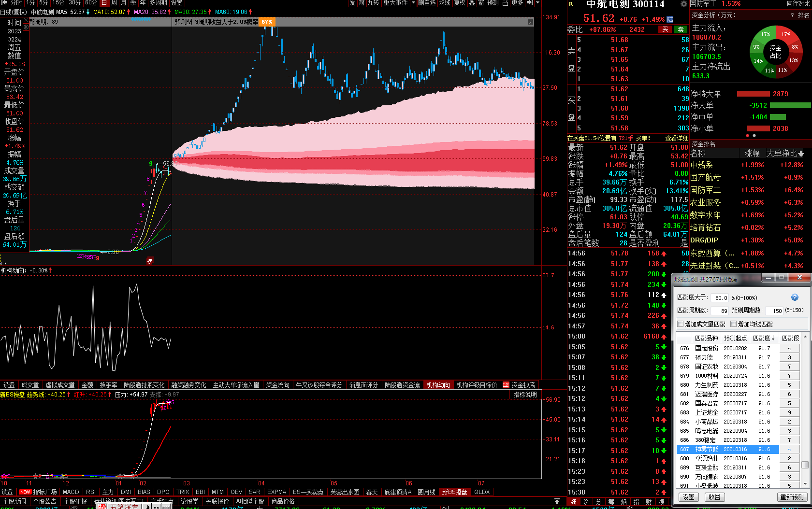812x509 pixels.
Task: Click the back arrow icon at top-left toolbar
Action: [5, 3]
